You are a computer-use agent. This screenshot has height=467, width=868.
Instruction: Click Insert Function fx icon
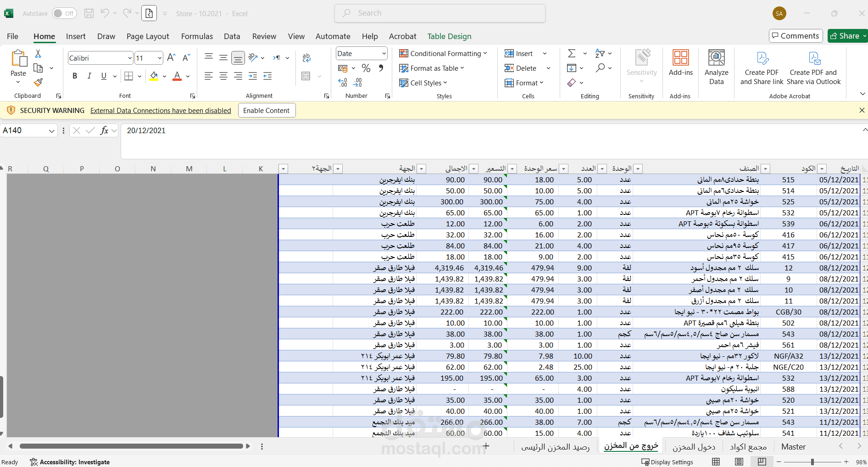pos(104,130)
